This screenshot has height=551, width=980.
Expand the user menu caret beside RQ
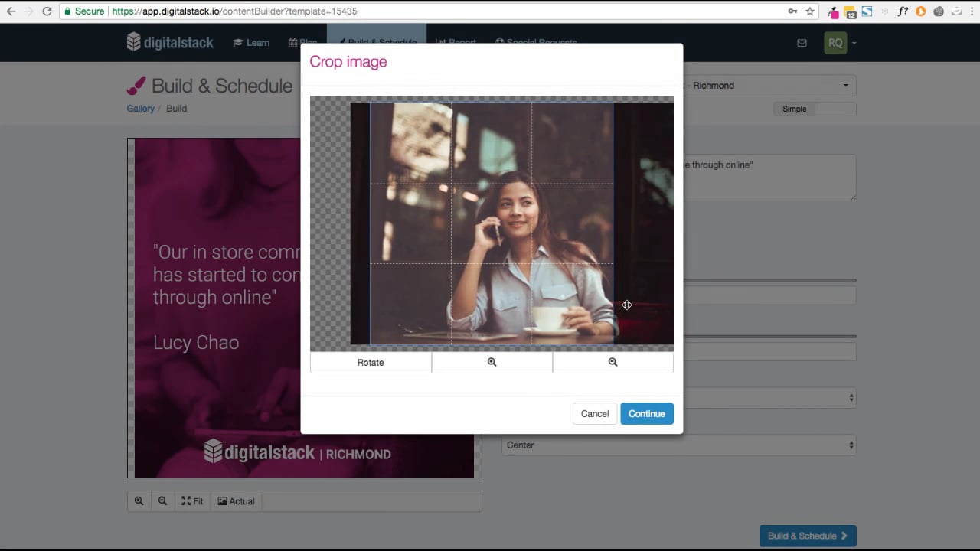click(x=854, y=44)
